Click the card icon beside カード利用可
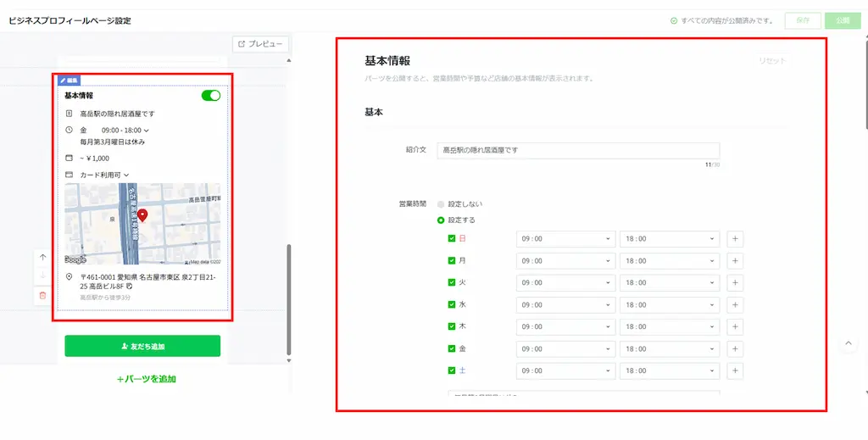The image size is (868, 440). click(x=70, y=175)
